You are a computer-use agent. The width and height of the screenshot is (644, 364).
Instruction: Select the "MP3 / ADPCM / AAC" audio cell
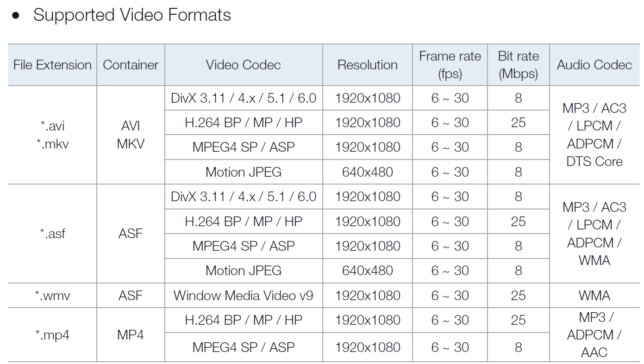click(x=594, y=335)
